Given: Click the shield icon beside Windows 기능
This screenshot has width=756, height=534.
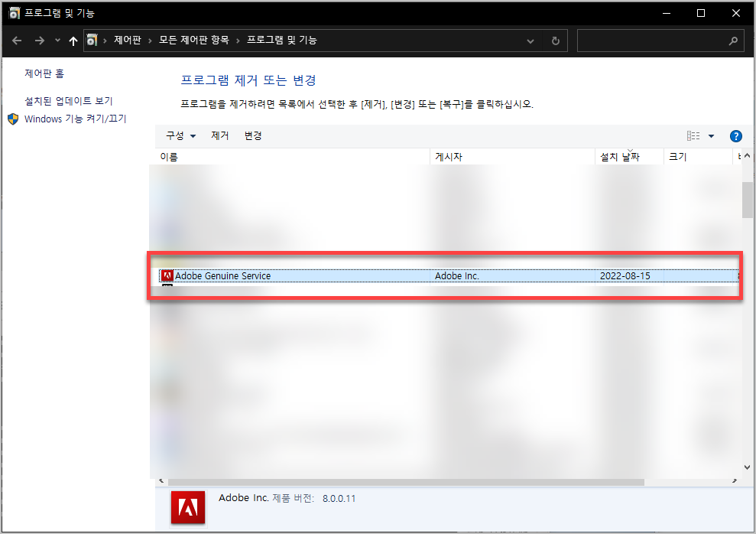Looking at the screenshot, I should (13, 119).
